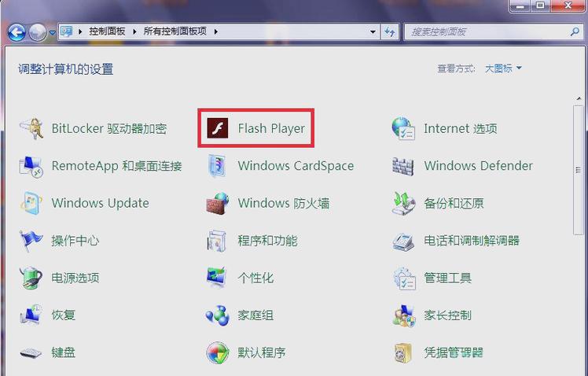Select the 控制面板 breadcrumb

click(107, 31)
